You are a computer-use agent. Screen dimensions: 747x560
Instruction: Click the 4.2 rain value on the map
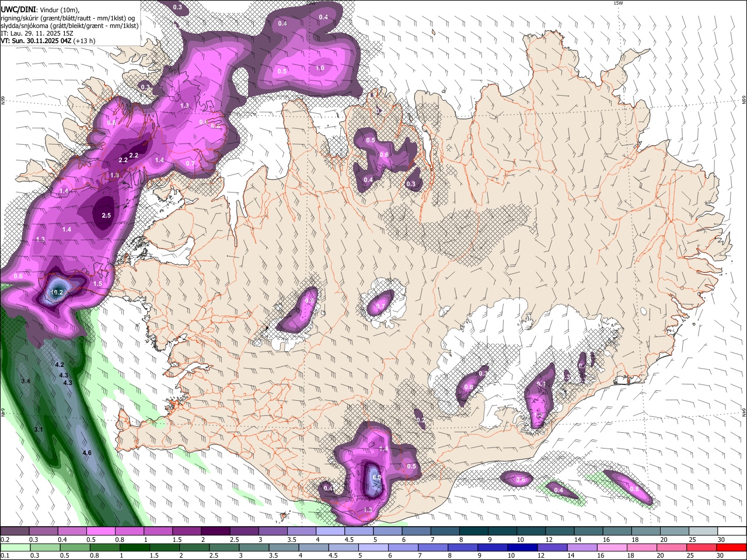(x=60, y=365)
